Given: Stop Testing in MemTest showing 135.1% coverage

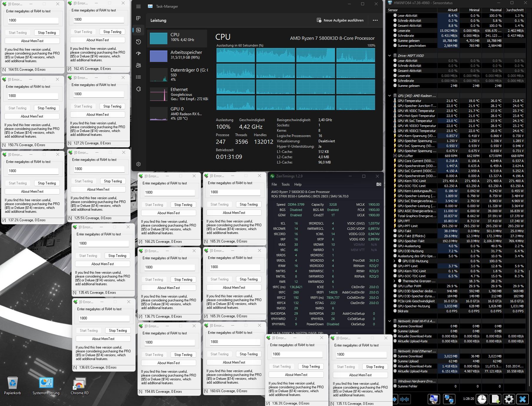Looking at the screenshot, I should click(375, 367).
